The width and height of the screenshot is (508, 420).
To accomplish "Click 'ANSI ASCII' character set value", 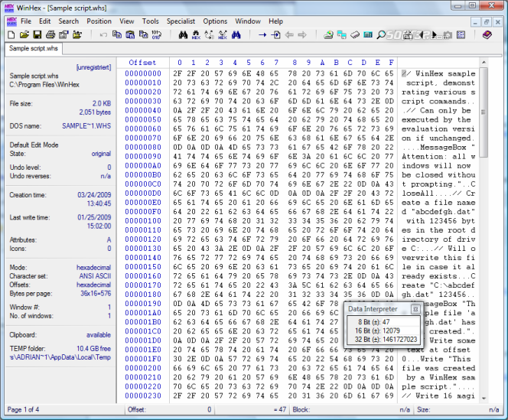I will [x=95, y=276].
